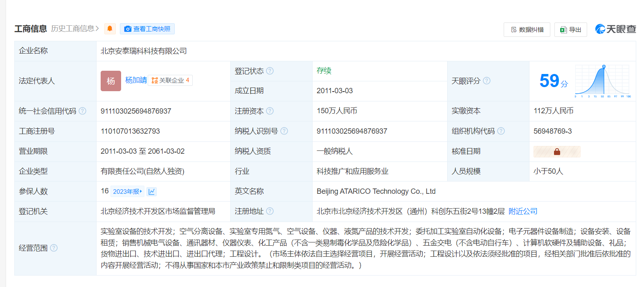
Task: Click help icon next to 纳税人识别号
Action: coord(284,131)
